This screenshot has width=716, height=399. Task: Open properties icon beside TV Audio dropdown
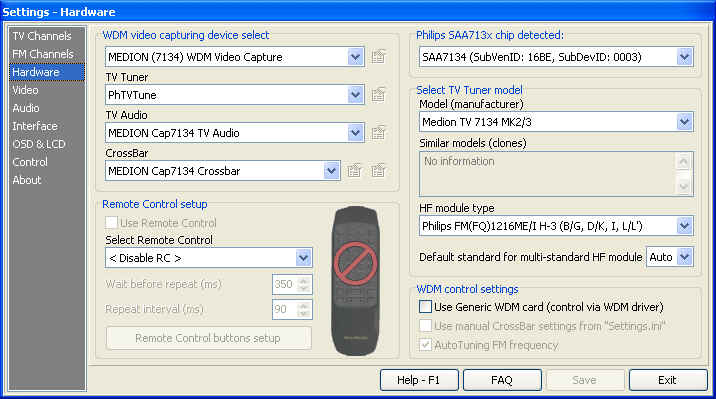click(x=379, y=133)
